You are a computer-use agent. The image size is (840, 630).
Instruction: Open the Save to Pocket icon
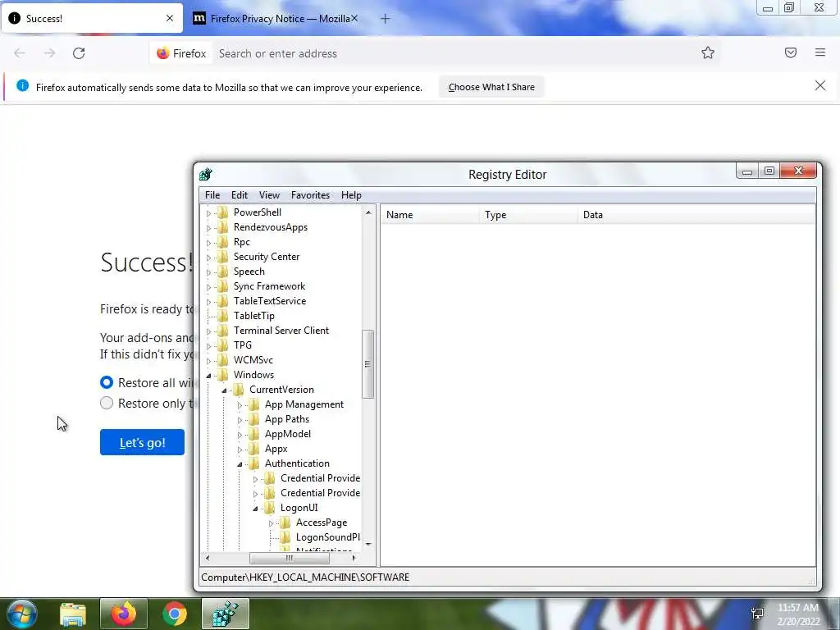pos(790,52)
